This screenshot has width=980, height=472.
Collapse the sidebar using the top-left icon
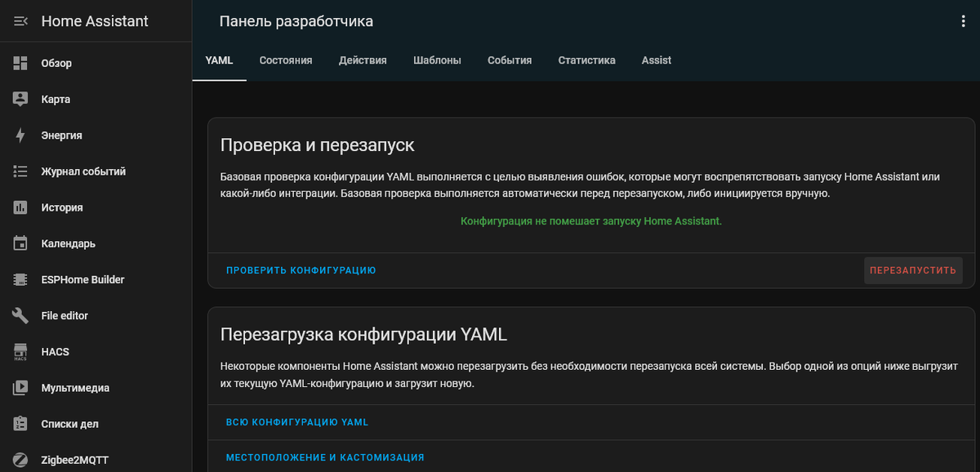(x=20, y=21)
